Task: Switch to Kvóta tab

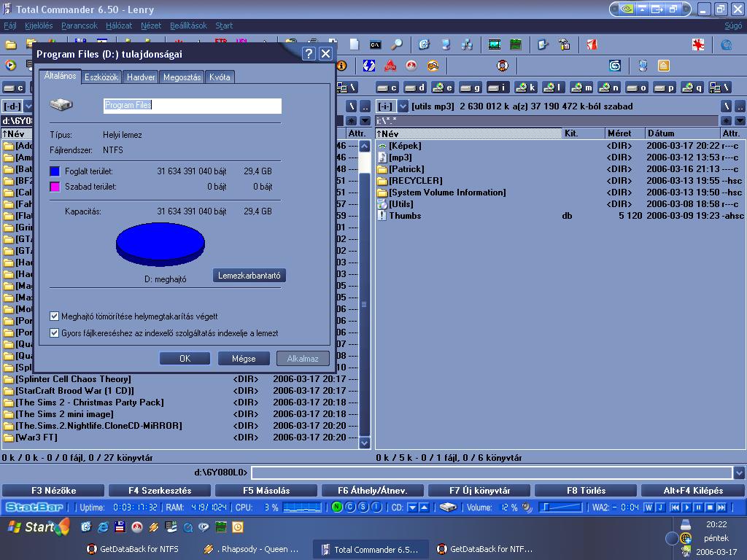Action: coord(220,77)
